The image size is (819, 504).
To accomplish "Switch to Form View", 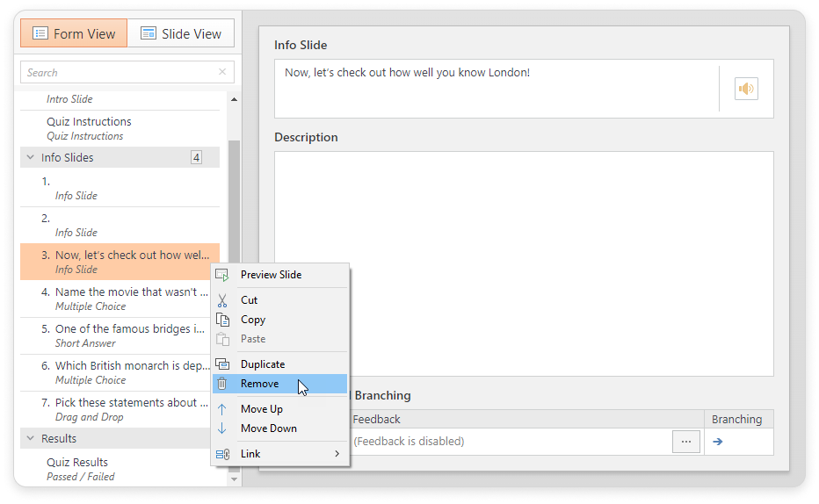I will pos(75,33).
